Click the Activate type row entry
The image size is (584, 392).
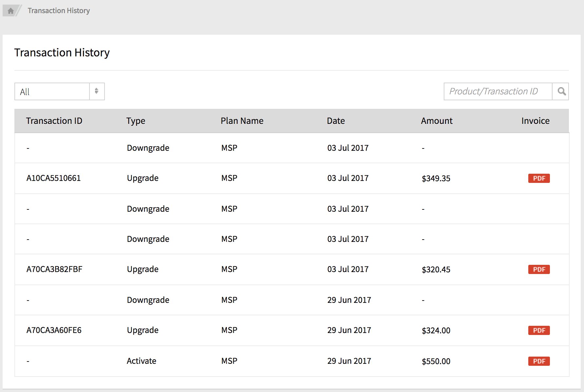point(141,361)
